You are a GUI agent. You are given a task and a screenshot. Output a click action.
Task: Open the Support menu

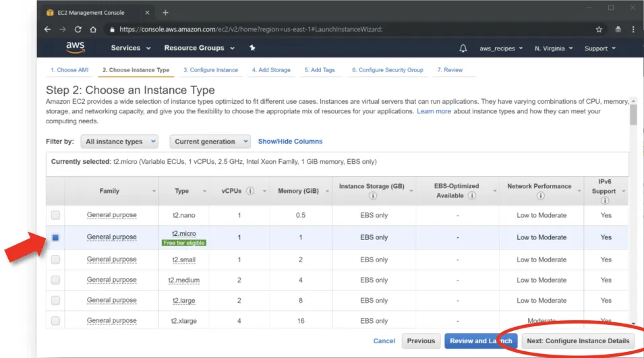[600, 49]
